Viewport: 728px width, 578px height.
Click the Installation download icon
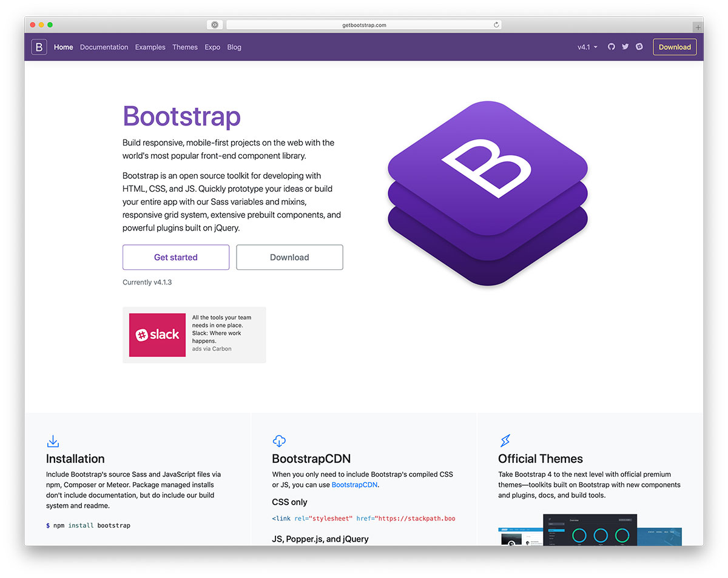tap(53, 441)
